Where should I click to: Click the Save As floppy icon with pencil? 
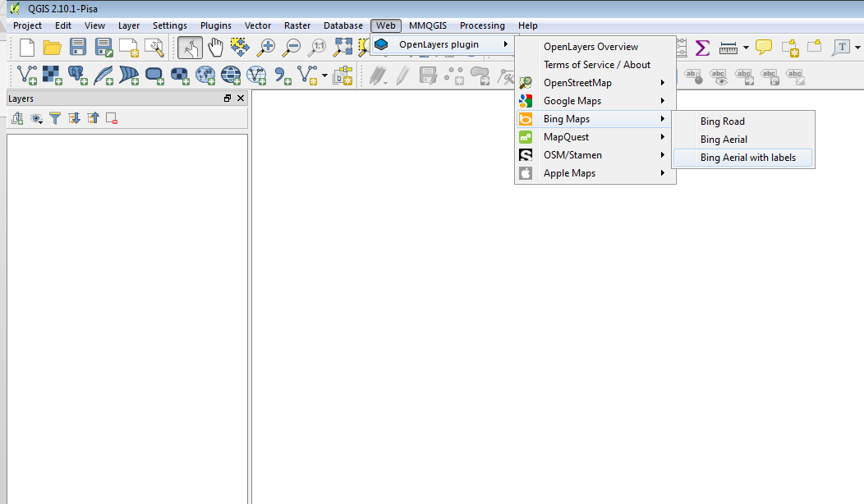[x=103, y=48]
